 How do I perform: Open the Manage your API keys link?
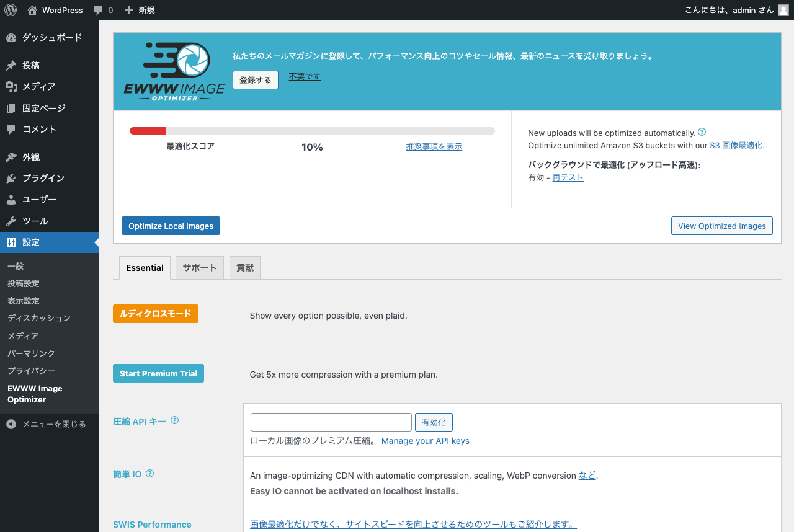426,441
